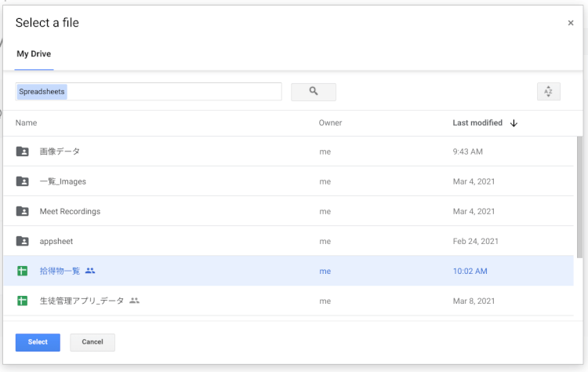Click the Meet Recordings folder icon

(x=23, y=211)
